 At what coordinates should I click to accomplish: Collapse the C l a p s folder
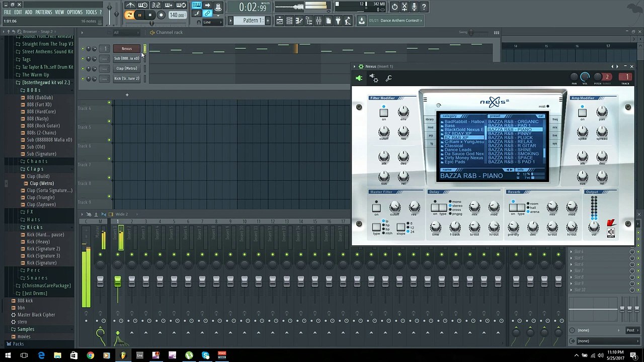pyautogui.click(x=35, y=169)
